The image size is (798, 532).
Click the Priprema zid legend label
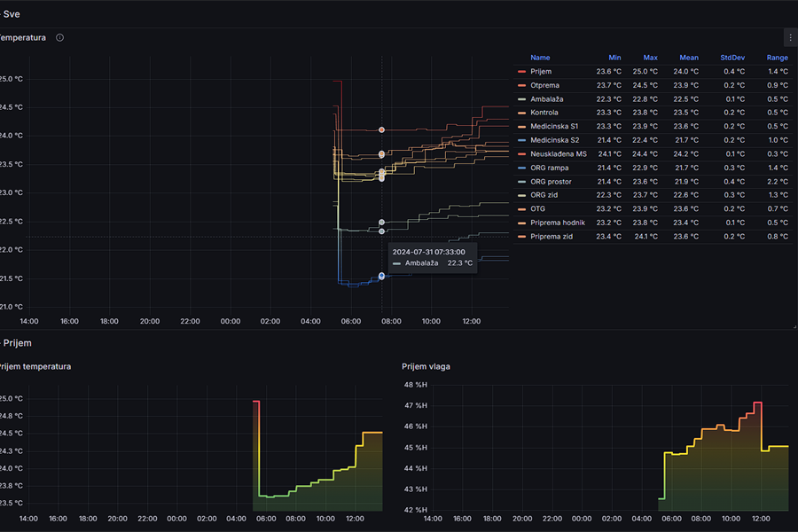tap(552, 237)
